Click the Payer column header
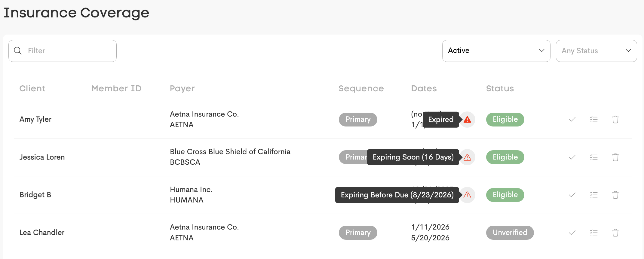Image resolution: width=644 pixels, height=259 pixels. (182, 88)
